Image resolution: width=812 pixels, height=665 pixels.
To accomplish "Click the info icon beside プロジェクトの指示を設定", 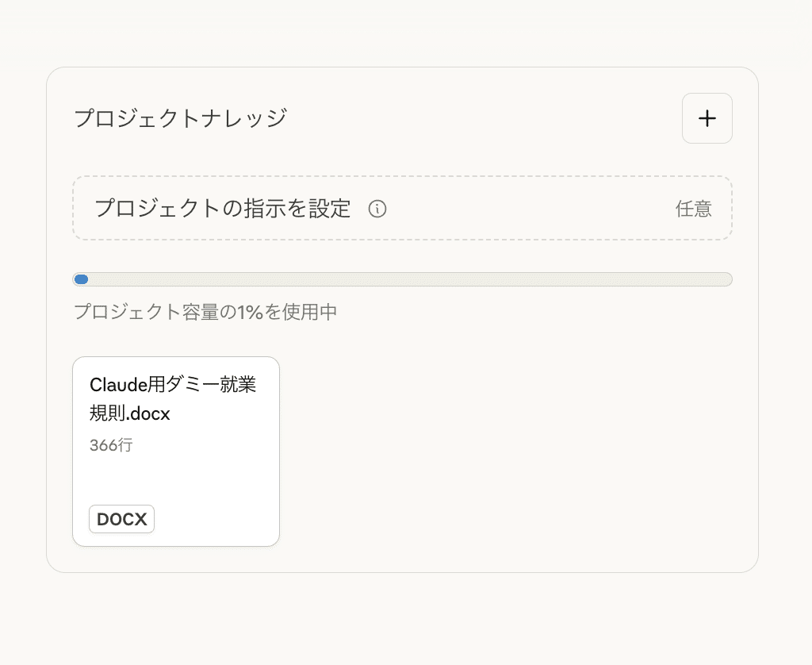I will click(x=377, y=209).
